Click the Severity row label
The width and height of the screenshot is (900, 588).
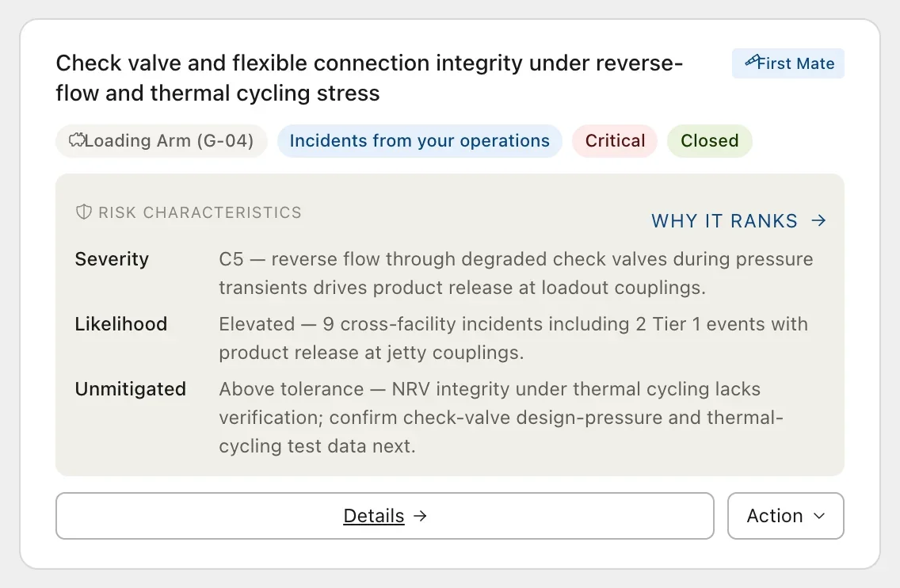click(112, 259)
